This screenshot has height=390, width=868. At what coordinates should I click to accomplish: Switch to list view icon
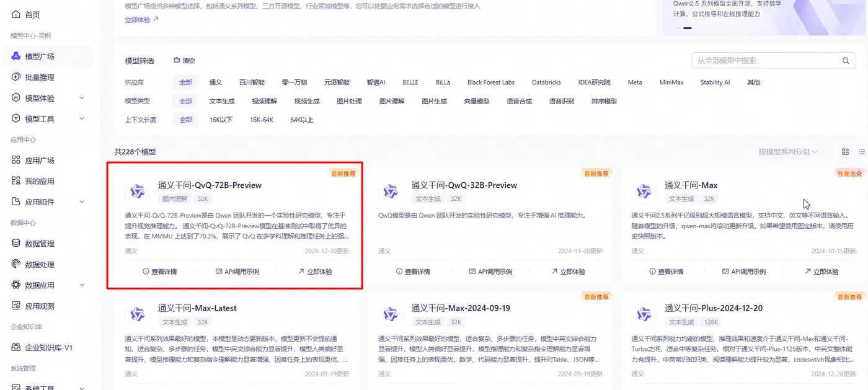[862, 152]
